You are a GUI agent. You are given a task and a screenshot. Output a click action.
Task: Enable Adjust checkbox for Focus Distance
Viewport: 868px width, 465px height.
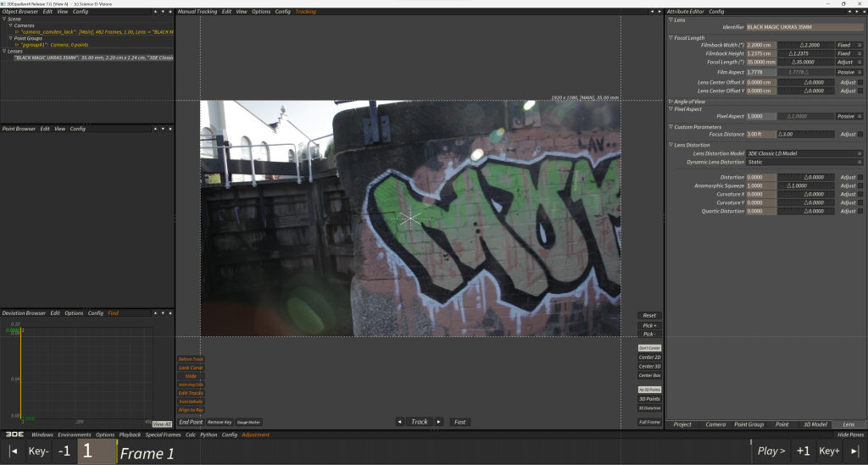click(860, 135)
